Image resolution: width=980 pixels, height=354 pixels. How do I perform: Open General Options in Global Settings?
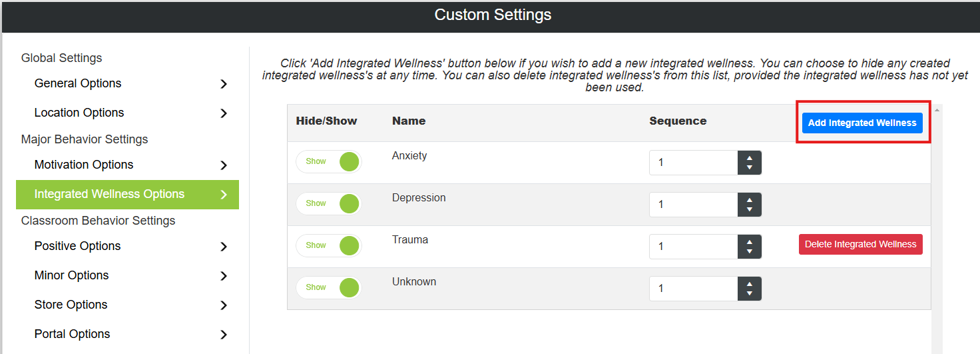click(78, 83)
